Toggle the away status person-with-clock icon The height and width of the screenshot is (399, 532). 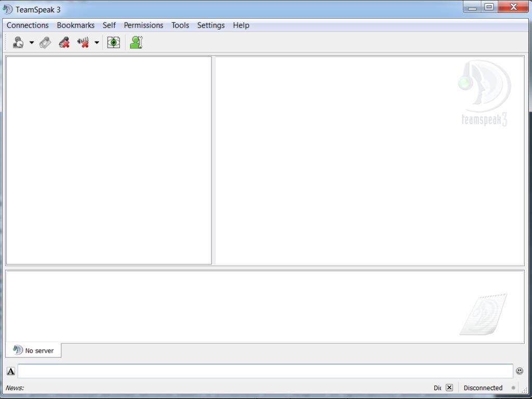[18, 43]
